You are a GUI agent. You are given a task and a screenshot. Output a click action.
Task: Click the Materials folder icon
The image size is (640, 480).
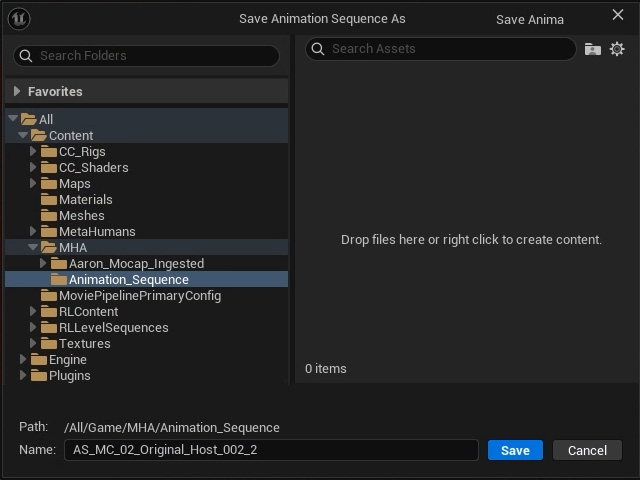[49, 200]
